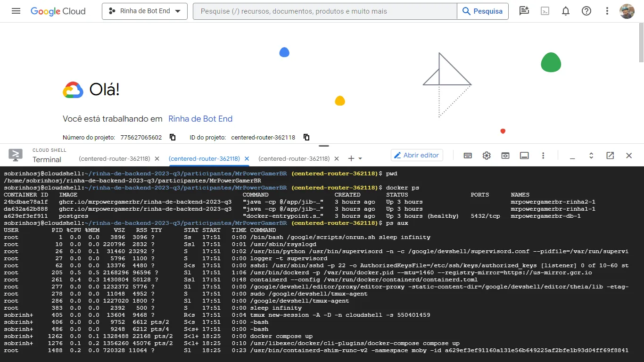Viewport: 644px width, 362px height.
Task: Click the 'Up 3 hours (healthy)' status
Action: [x=422, y=216]
